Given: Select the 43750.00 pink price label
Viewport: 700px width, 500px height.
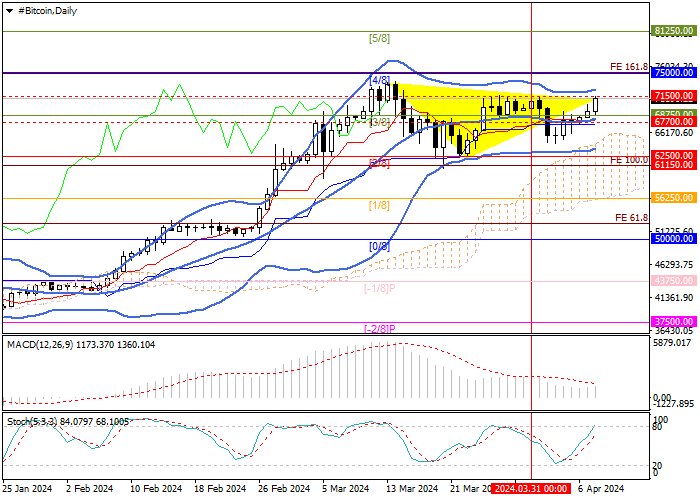Looking at the screenshot, I should (x=674, y=280).
